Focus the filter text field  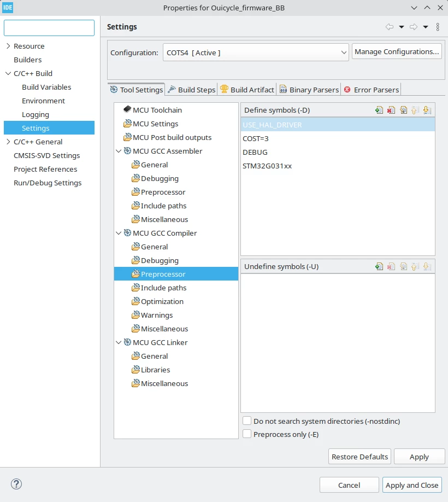[x=49, y=28]
